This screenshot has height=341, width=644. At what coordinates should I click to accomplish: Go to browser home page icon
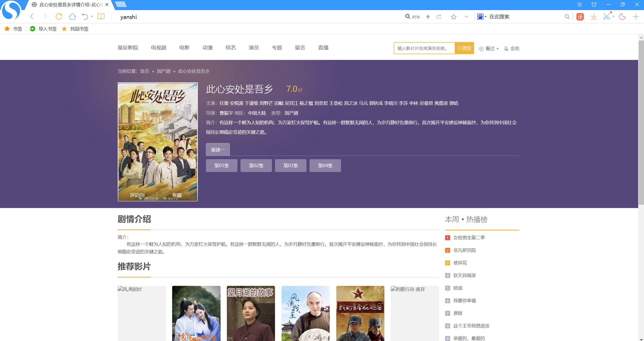[72, 17]
